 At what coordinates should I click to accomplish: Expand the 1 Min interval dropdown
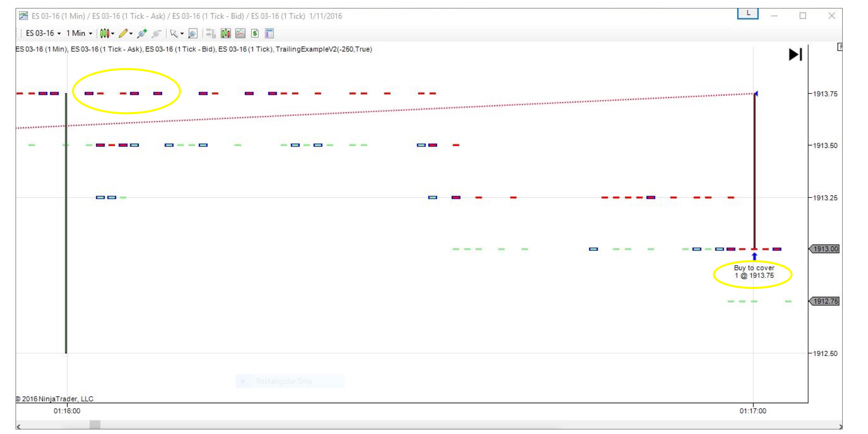pos(79,33)
